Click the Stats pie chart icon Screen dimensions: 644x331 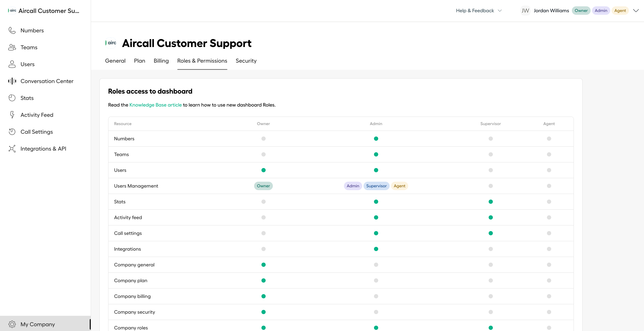[x=12, y=98]
